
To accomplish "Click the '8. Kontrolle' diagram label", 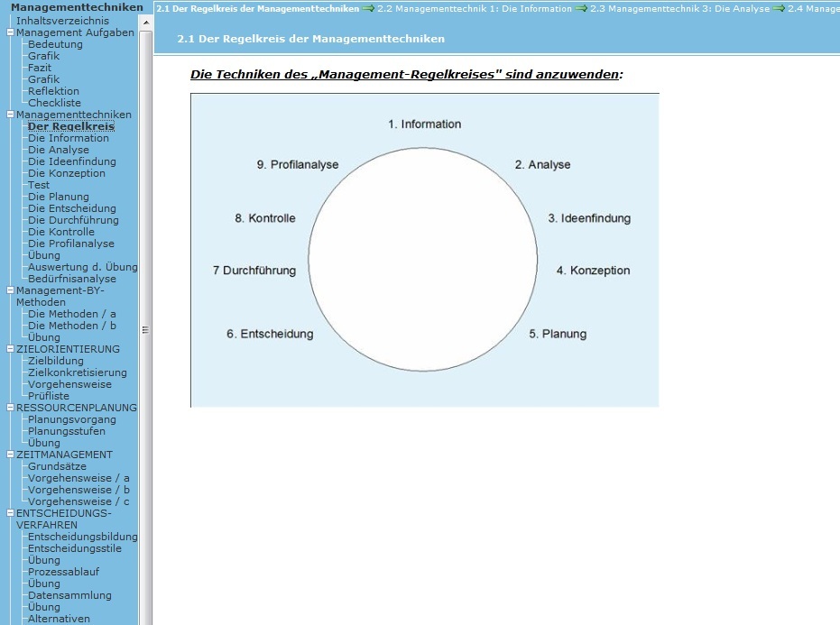I will click(x=264, y=218).
